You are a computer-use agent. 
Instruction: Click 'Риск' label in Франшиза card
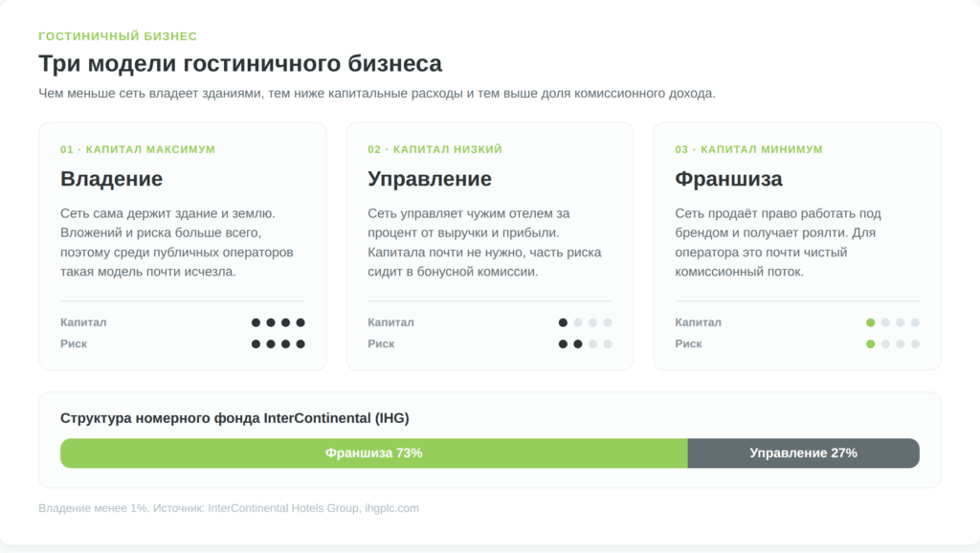(688, 343)
